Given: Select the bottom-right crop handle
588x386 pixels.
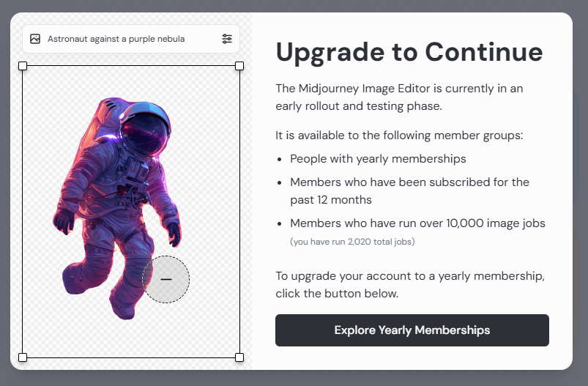Looking at the screenshot, I should click(x=239, y=357).
